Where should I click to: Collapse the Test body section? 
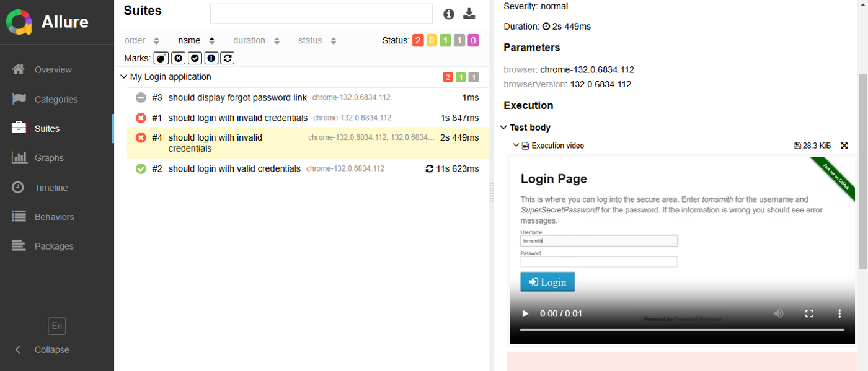pyautogui.click(x=503, y=128)
